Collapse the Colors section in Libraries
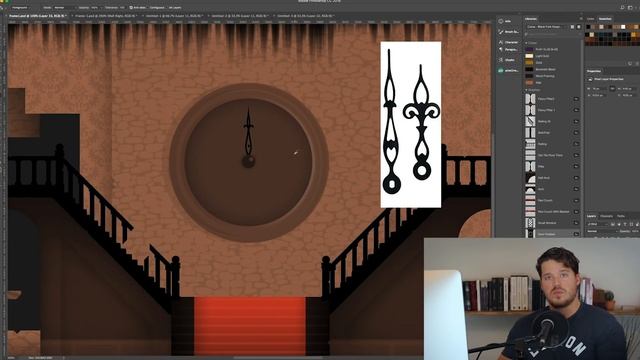The image size is (640, 360). point(527,43)
